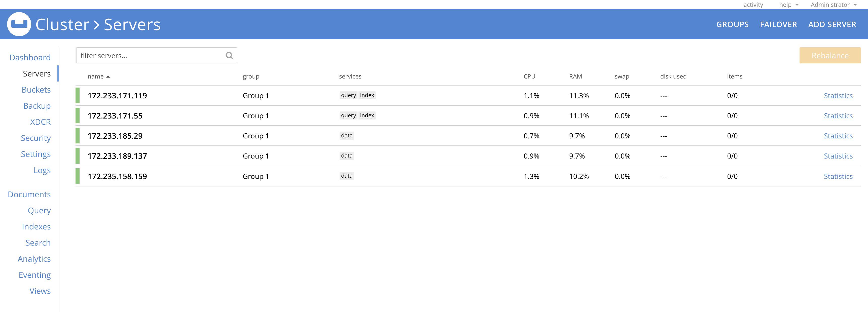Viewport: 868px width, 312px height.
Task: Open the FAILOVER section
Action: point(779,24)
